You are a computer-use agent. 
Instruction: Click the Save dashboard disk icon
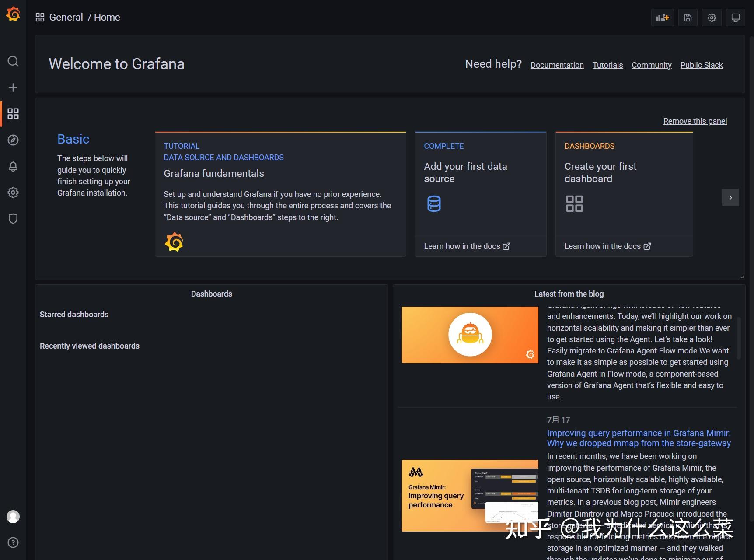pos(688,17)
